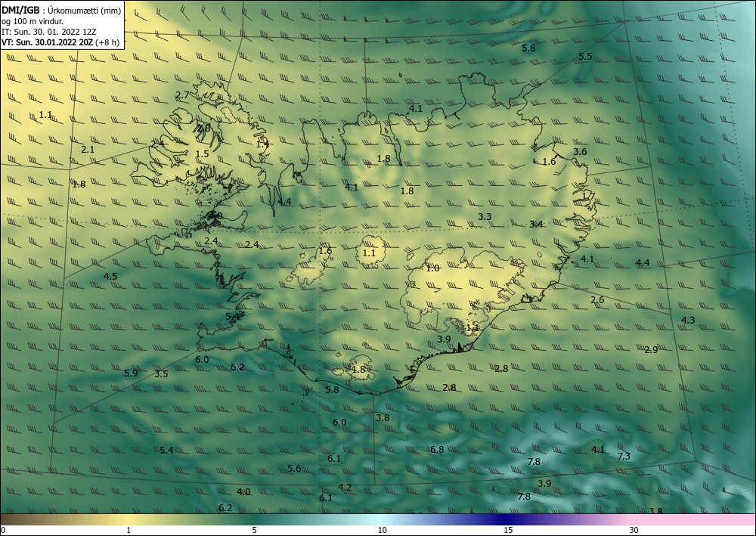This screenshot has height=536, width=756.
Task: Select the 3.5 value label
Action: tap(161, 373)
